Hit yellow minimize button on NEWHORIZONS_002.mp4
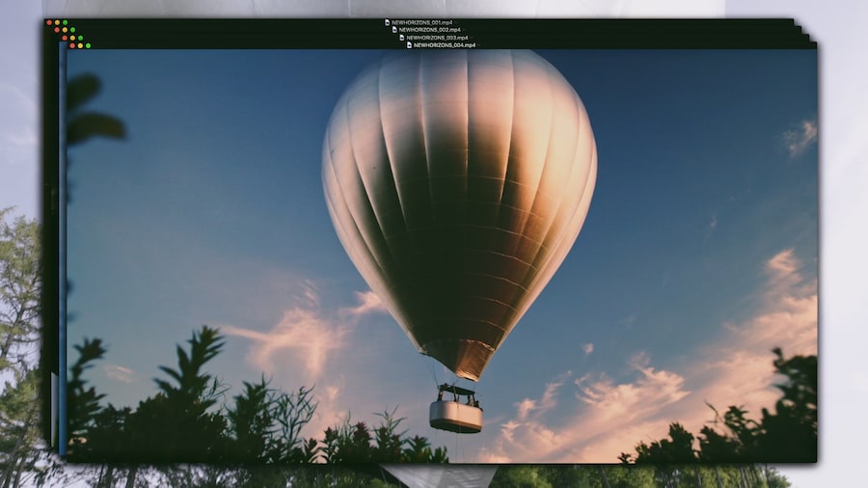 (x=65, y=30)
